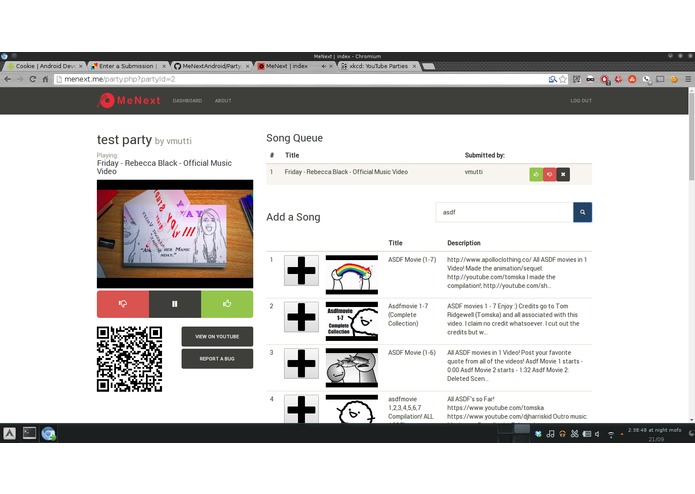Open the terminal from taskbar
Screen dimensions: 695x494
tap(29, 433)
